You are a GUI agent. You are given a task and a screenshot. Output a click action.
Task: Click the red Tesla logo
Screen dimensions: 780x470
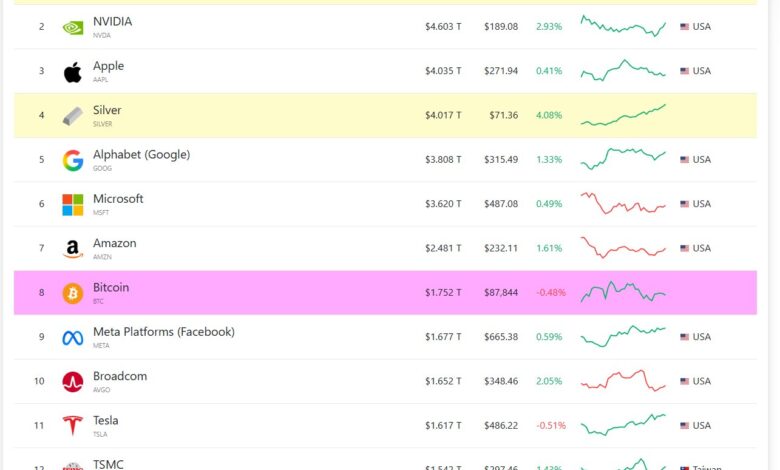72,426
